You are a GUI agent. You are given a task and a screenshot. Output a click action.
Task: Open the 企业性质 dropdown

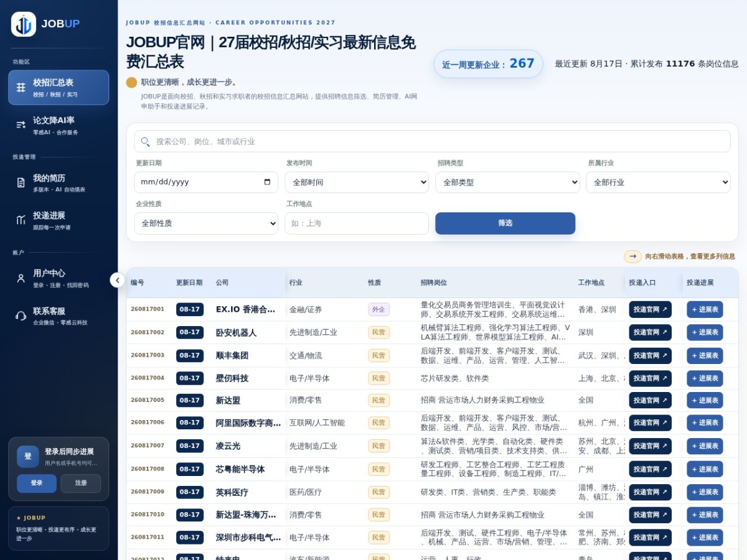point(206,223)
